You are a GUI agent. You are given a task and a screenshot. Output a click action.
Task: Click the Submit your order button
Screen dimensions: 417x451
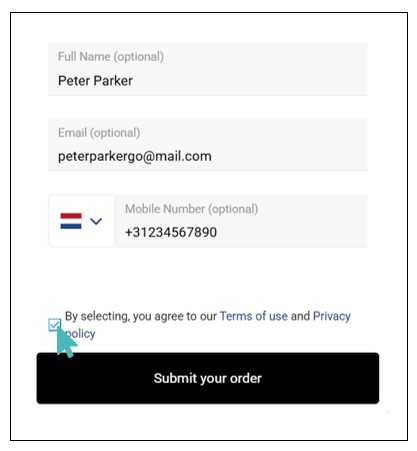pos(208,378)
